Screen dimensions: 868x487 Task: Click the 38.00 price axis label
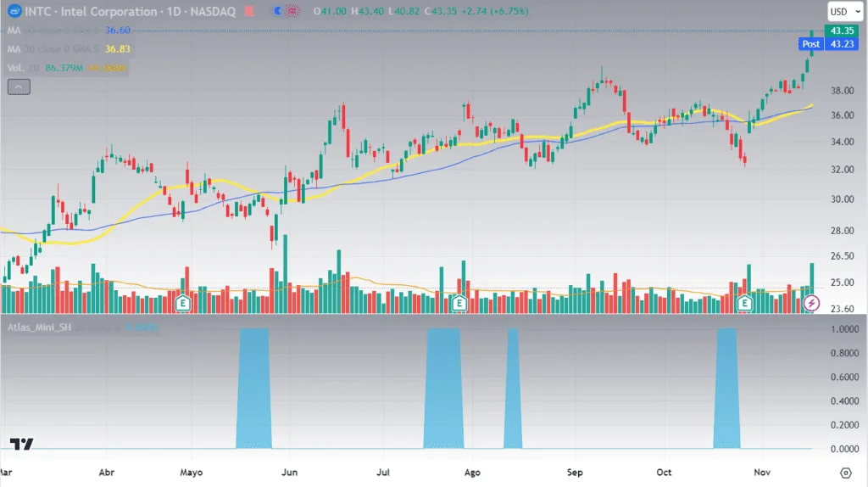[842, 90]
